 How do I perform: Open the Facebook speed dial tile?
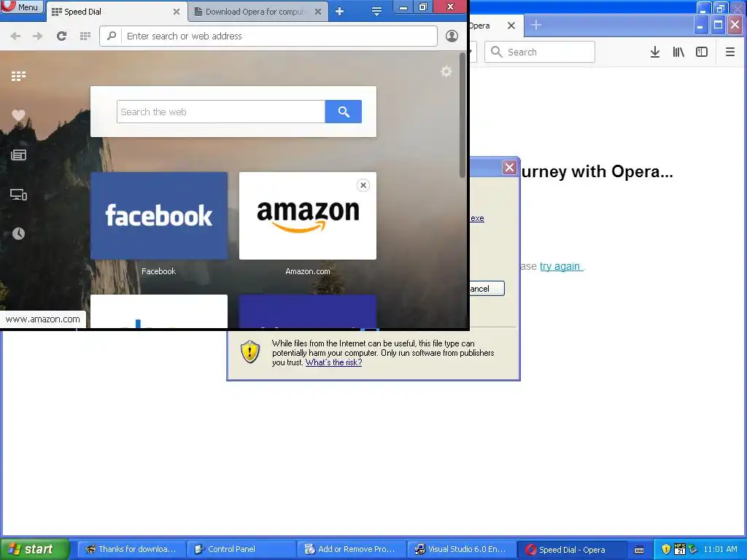coord(158,216)
